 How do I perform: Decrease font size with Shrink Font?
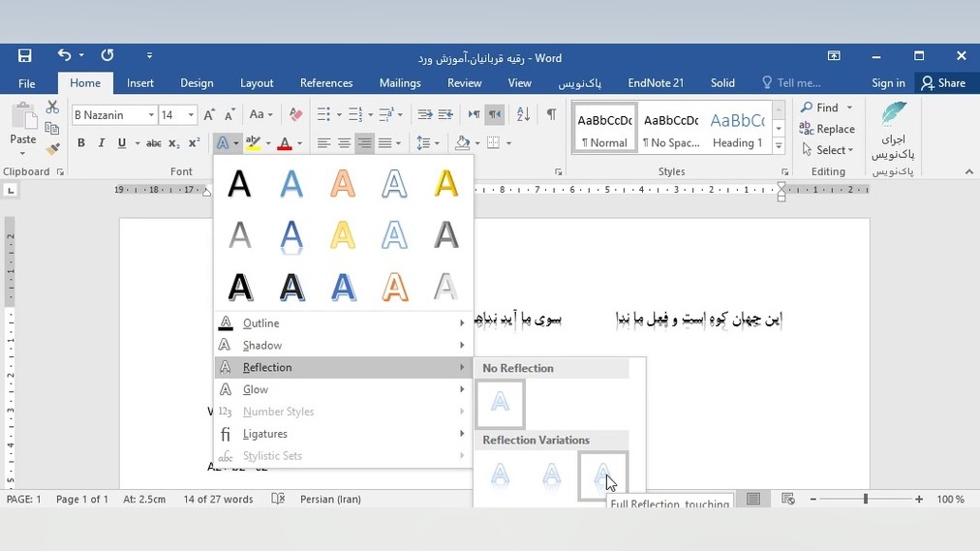[x=230, y=115]
